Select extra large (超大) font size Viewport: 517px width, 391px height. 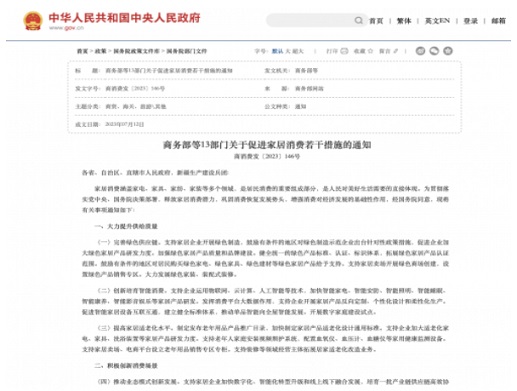298,51
